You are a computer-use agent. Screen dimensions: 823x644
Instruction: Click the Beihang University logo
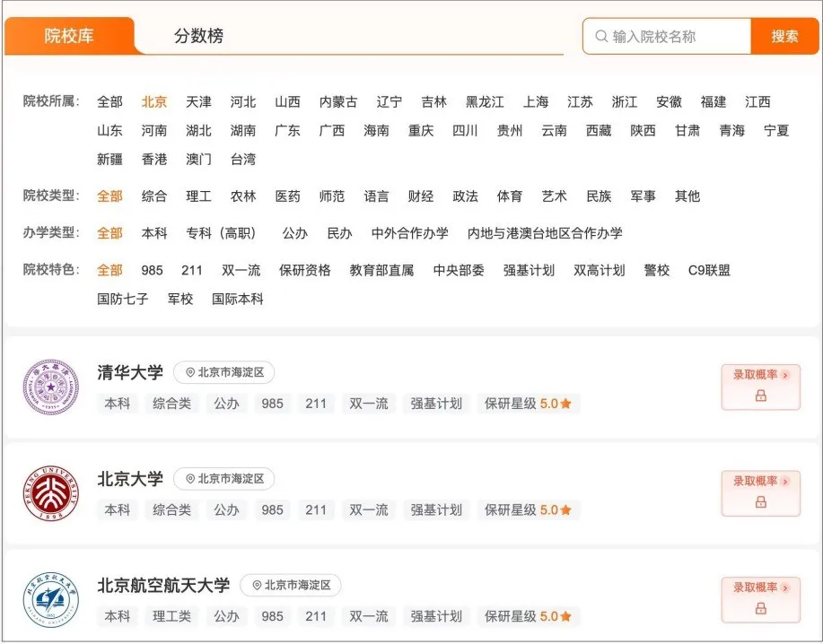[x=51, y=600]
